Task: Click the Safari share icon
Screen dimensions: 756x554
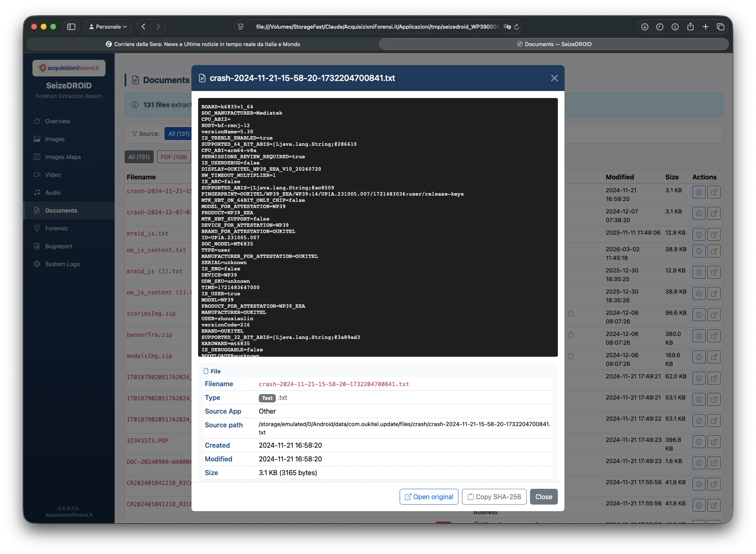Action: tap(690, 27)
